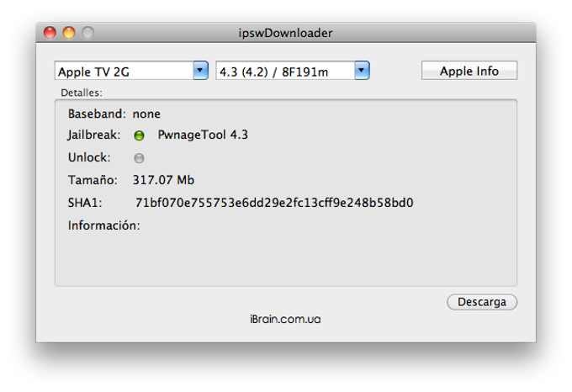Click the Detalles label
The height and width of the screenshot is (392, 572).
[x=82, y=93]
